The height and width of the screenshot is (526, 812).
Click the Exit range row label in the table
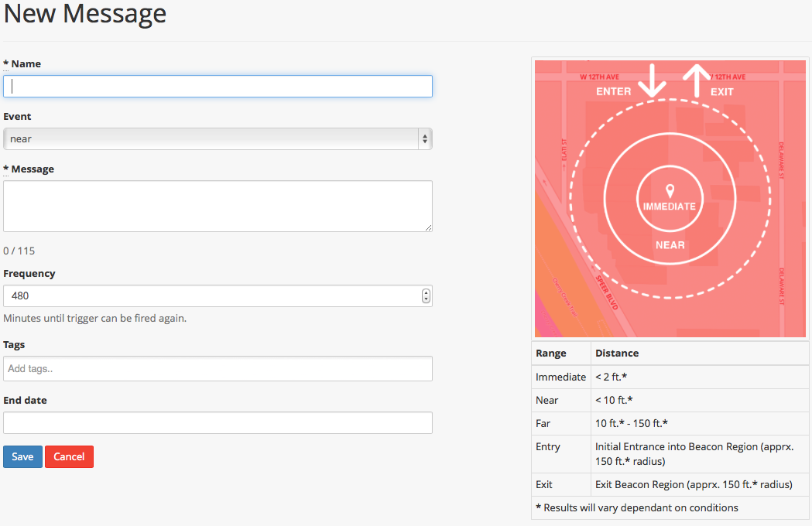[543, 484]
